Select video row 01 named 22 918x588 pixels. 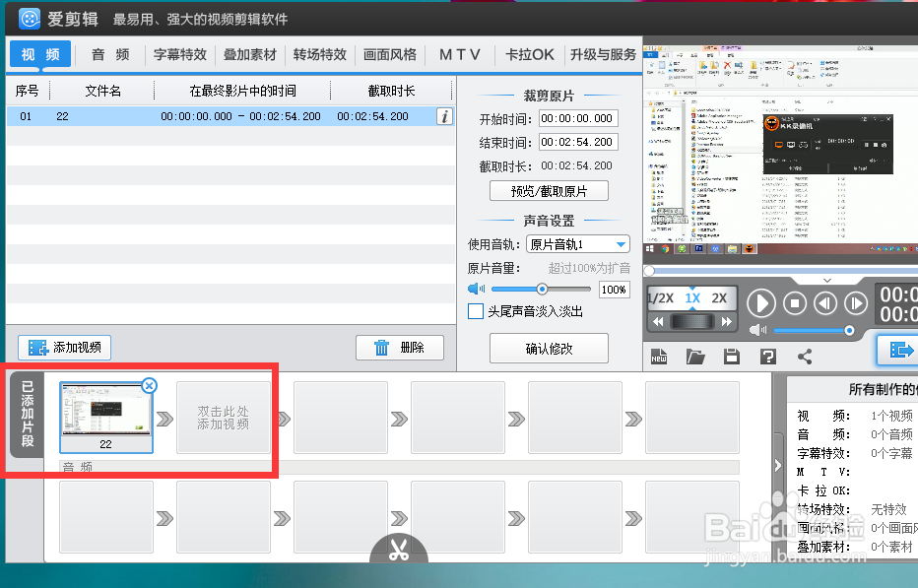230,116
